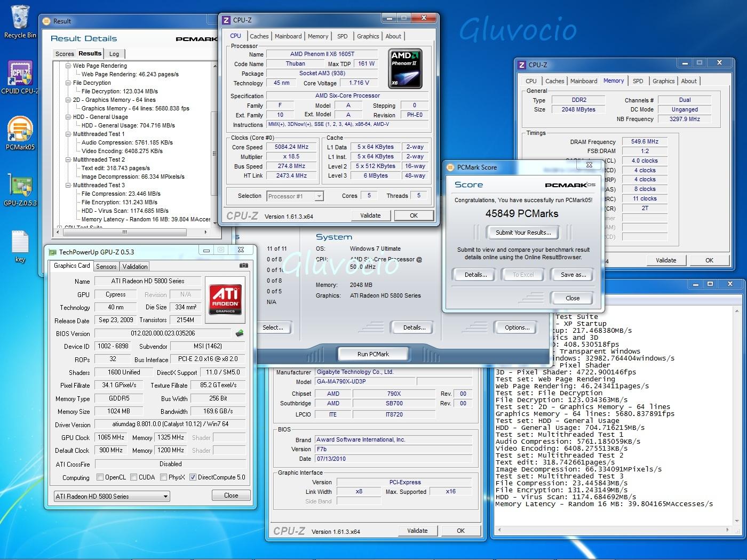The image size is (747, 560).
Task: Click the ATI Radeon logo in GPU-Z
Action: [x=225, y=300]
